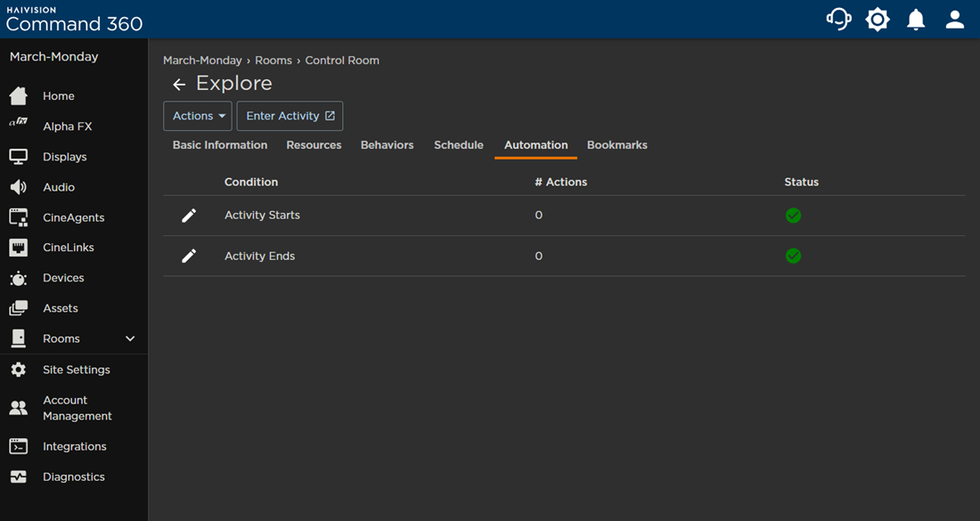Click the Alpha FX sidebar icon
980x521 pixels.
18,122
